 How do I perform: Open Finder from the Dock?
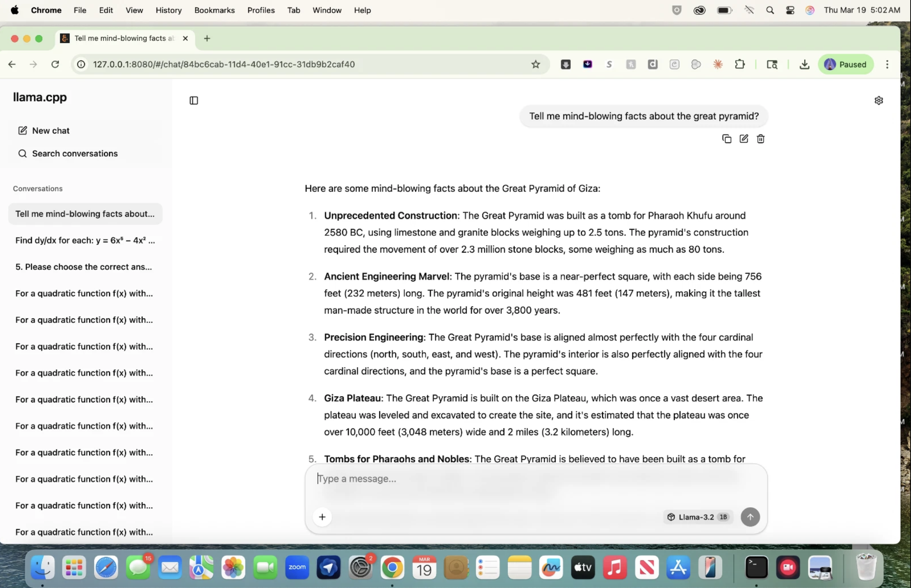tap(42, 567)
